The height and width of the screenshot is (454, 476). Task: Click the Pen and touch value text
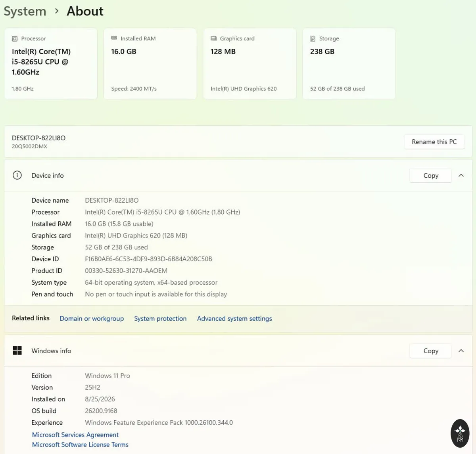click(x=156, y=294)
